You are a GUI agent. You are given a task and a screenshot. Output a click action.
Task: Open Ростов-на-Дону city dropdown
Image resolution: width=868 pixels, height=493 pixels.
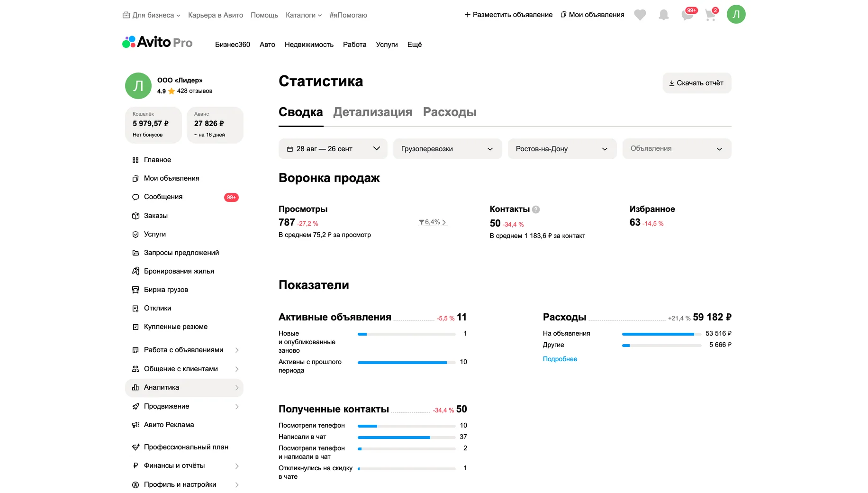tap(562, 149)
